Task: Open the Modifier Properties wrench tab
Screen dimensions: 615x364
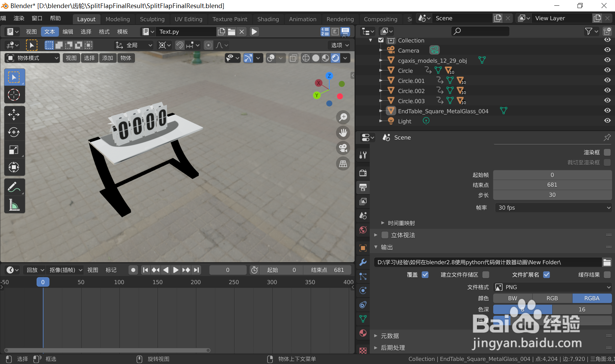Action: 363,262
